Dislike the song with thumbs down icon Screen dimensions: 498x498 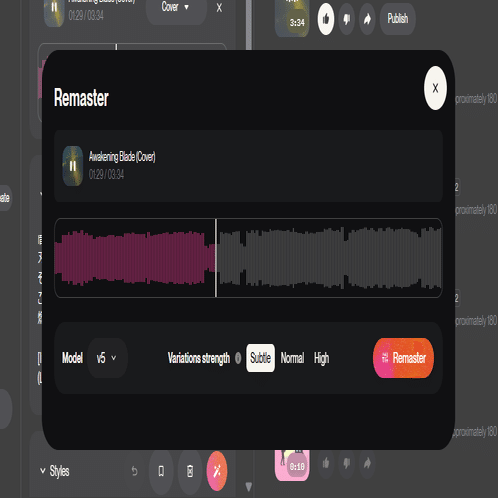click(x=347, y=19)
